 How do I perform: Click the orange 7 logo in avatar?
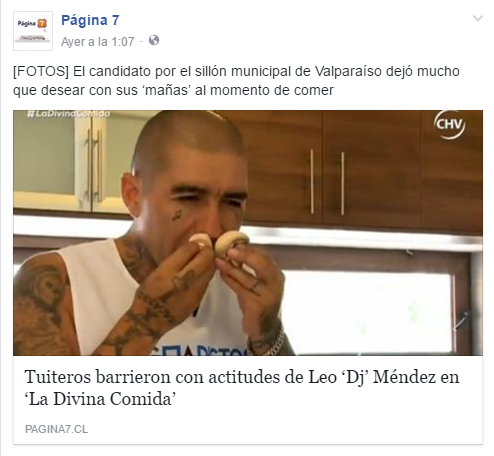(x=42, y=23)
